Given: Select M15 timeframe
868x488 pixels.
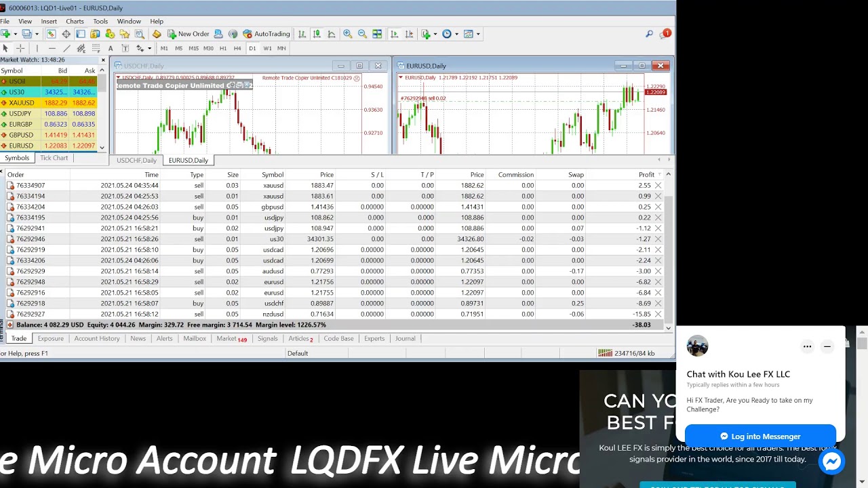Looking at the screenshot, I should click(193, 48).
